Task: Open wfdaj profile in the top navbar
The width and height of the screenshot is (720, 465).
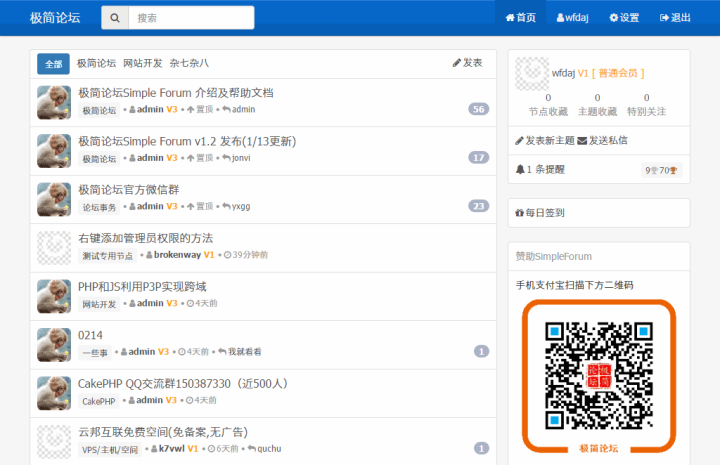Action: coord(572,18)
